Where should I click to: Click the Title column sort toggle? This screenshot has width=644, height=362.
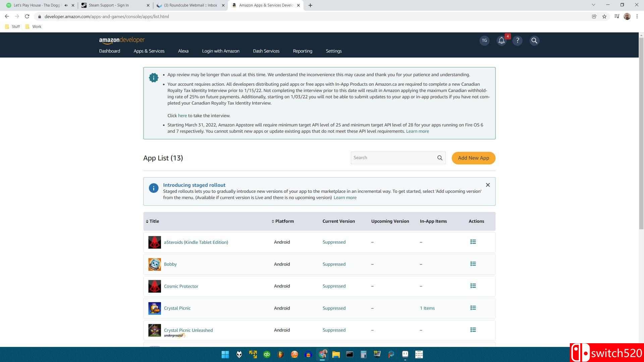point(152,221)
